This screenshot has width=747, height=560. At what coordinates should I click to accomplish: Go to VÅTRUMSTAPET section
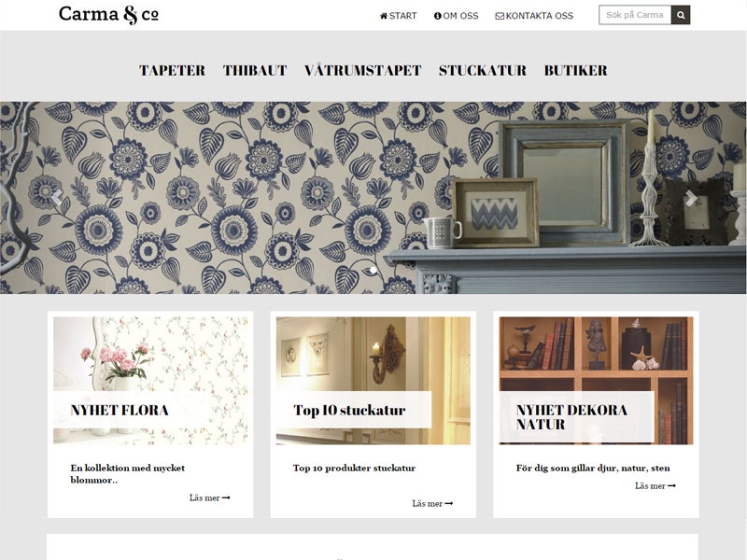(363, 71)
